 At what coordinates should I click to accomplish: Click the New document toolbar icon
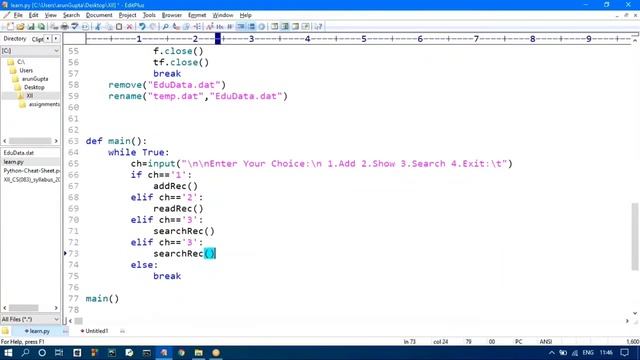pos(10,27)
